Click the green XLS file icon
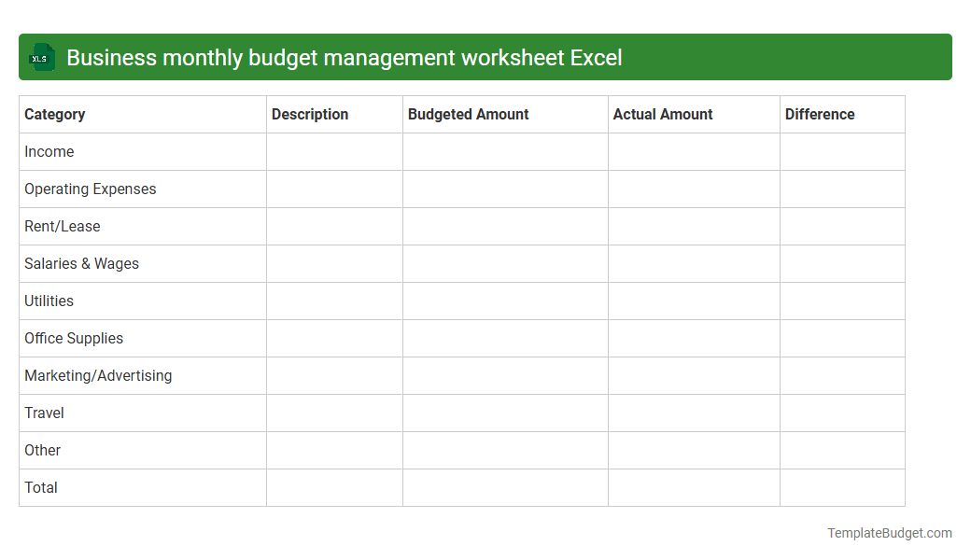 coord(41,57)
